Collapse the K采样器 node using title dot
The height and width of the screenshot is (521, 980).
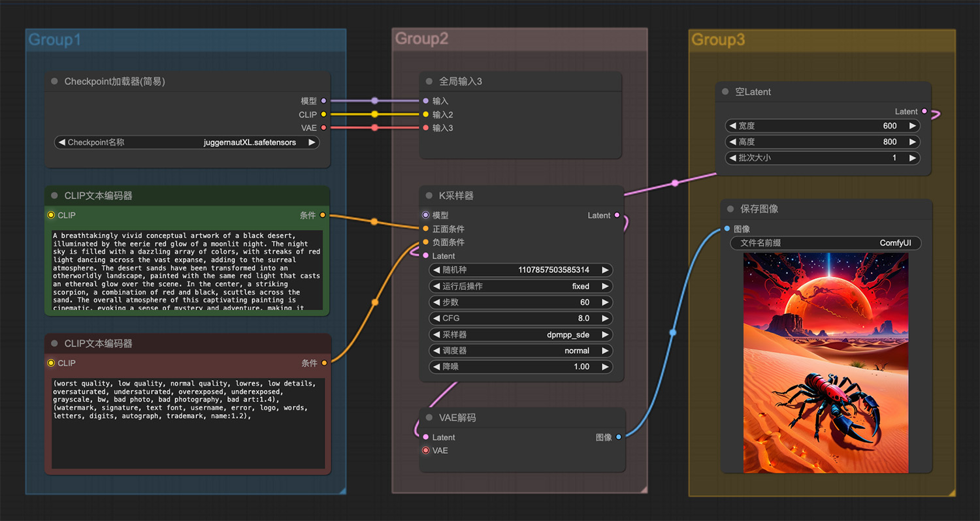click(x=429, y=196)
